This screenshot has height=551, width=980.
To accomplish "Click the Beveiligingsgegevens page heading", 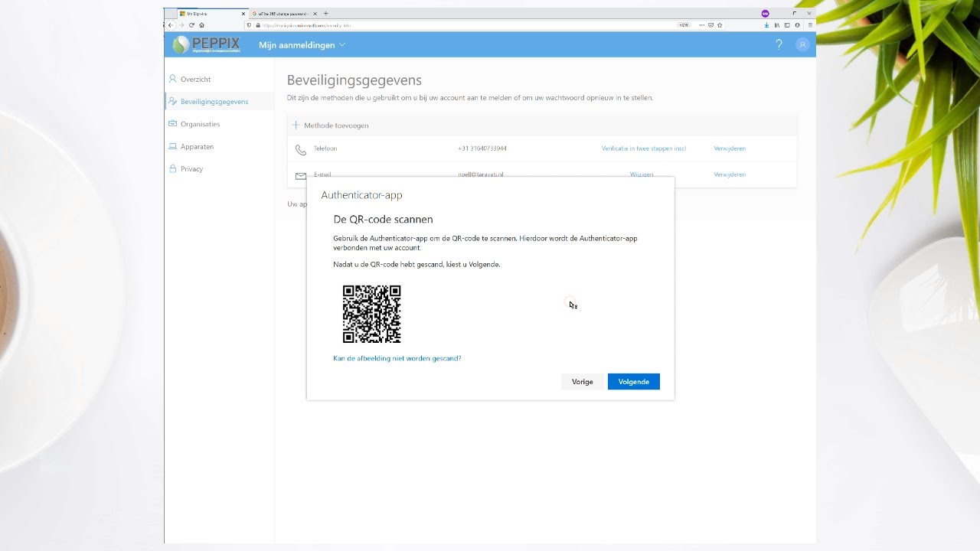I will coord(354,80).
